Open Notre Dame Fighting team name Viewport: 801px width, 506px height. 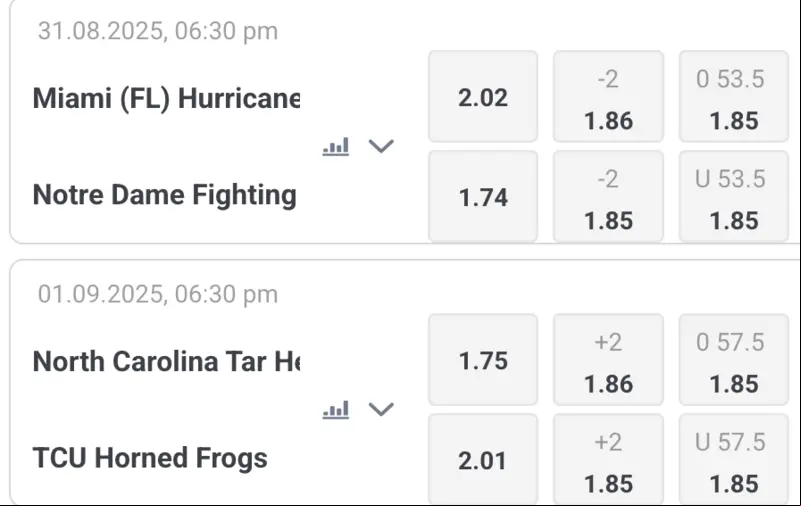(164, 195)
